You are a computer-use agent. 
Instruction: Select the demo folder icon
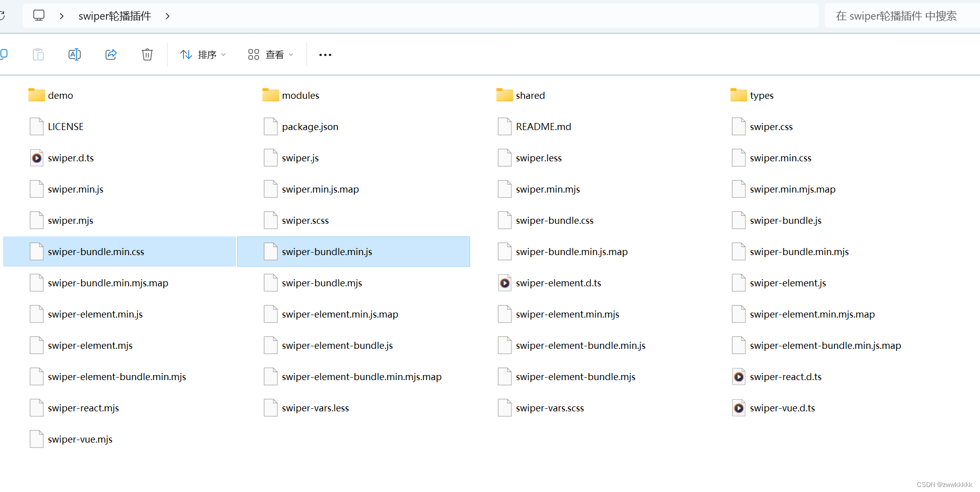36,95
